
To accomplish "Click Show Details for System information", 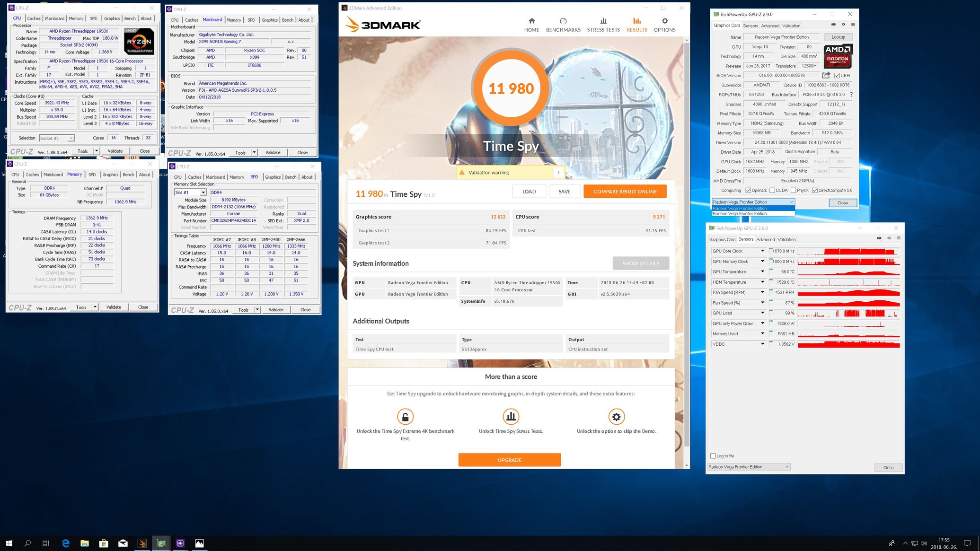I will [641, 263].
